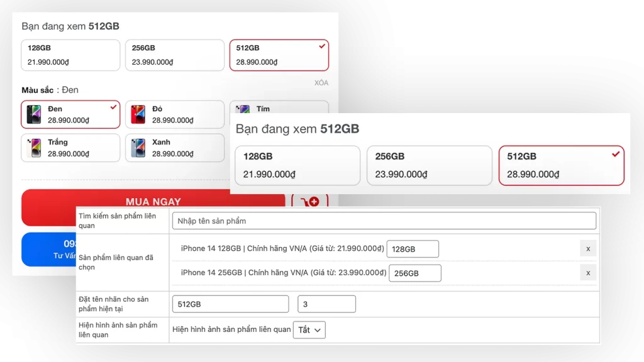
Task: Click the blue iPhone thumbnail for Xanh
Action: pos(138,148)
